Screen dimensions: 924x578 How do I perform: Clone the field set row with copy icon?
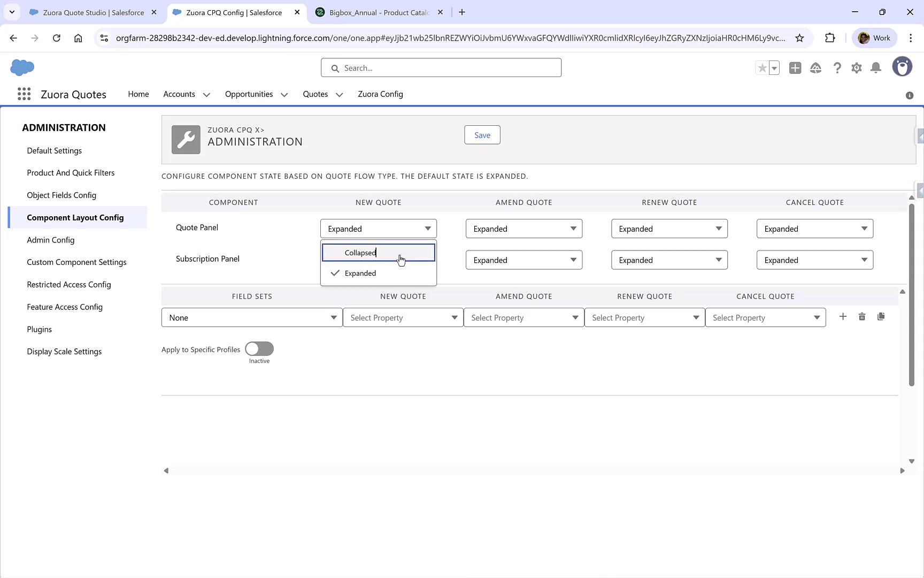coord(881,316)
